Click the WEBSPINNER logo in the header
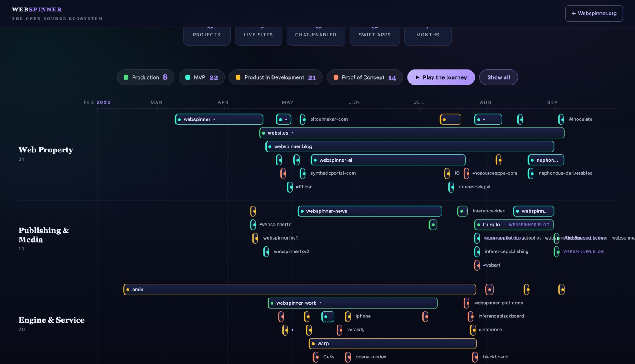Viewport: 635px width, 364px height. 37,9
